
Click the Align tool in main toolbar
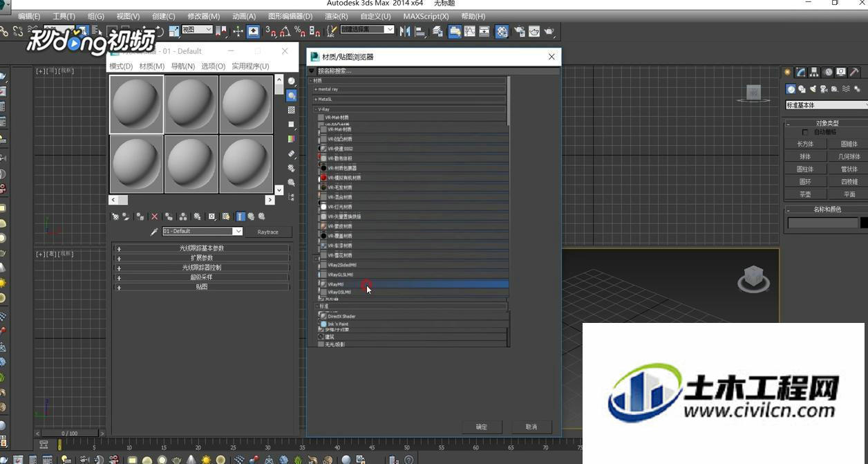tap(420, 31)
